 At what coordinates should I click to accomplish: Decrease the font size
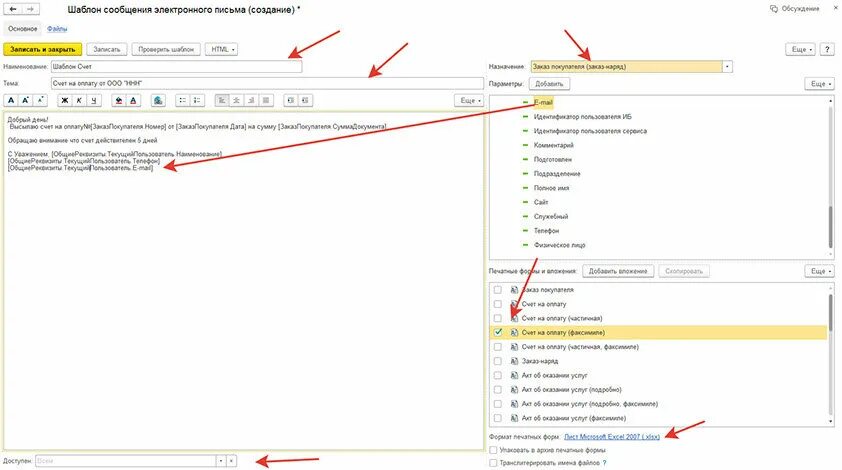pyautogui.click(x=40, y=100)
